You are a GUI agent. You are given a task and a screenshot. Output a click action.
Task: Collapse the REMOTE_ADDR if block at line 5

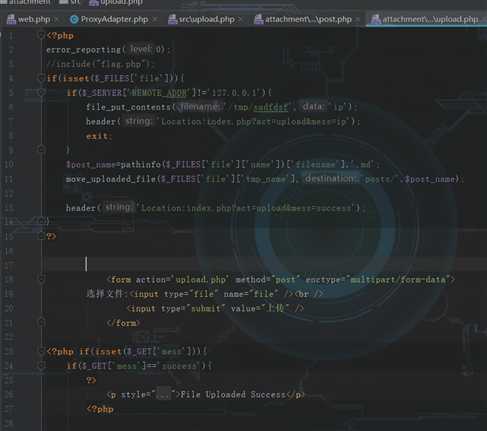click(x=41, y=92)
